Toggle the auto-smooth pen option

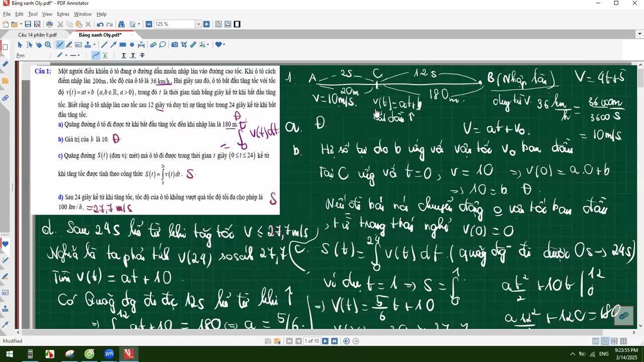[x=96, y=55]
